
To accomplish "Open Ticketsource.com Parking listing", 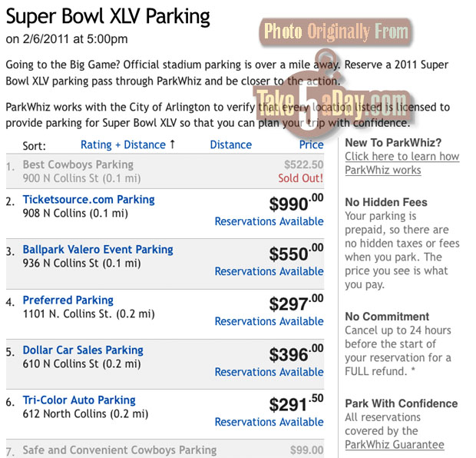I will 88,200.
